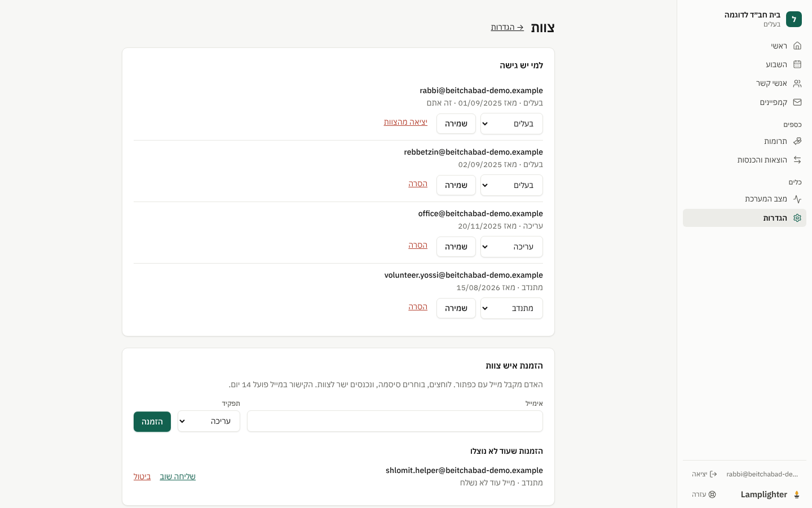Click the שליחה שוב resend link

178,476
